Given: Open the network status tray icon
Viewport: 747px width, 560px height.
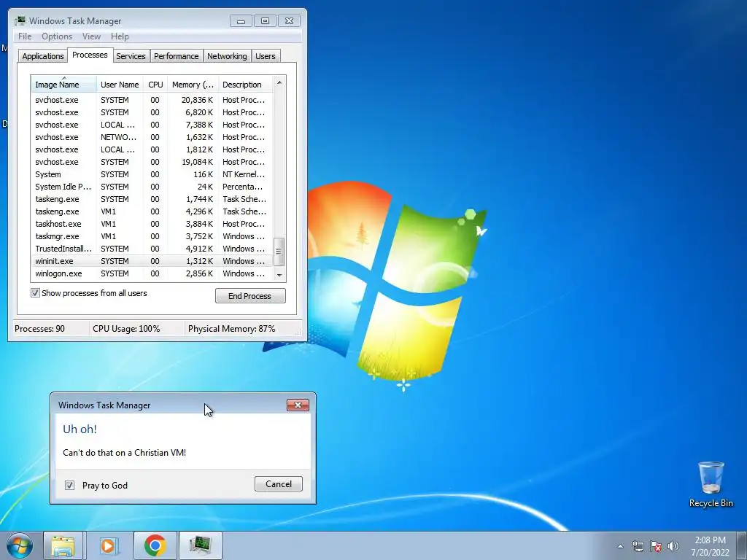Looking at the screenshot, I should (x=638, y=546).
